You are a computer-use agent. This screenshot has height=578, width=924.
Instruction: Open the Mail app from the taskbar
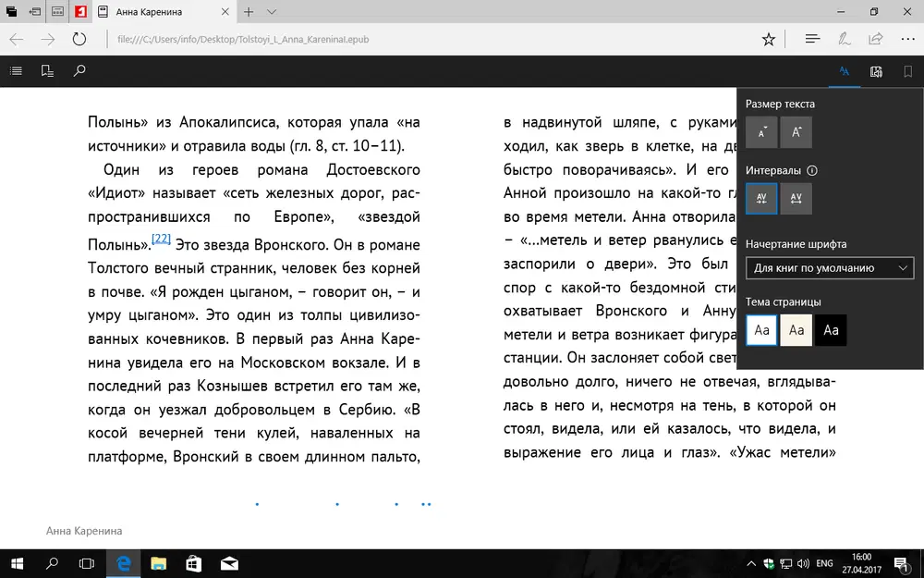(227, 563)
